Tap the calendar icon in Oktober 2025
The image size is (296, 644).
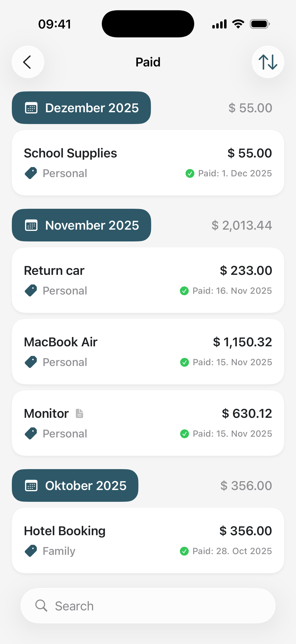(31, 486)
